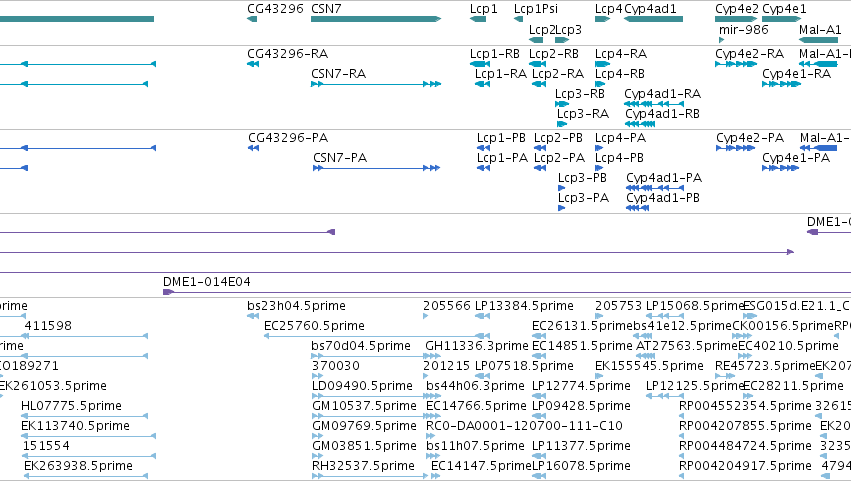Screen dimensions: 851x481
Task: Select EST GH11336.3prime
Action: point(477,346)
